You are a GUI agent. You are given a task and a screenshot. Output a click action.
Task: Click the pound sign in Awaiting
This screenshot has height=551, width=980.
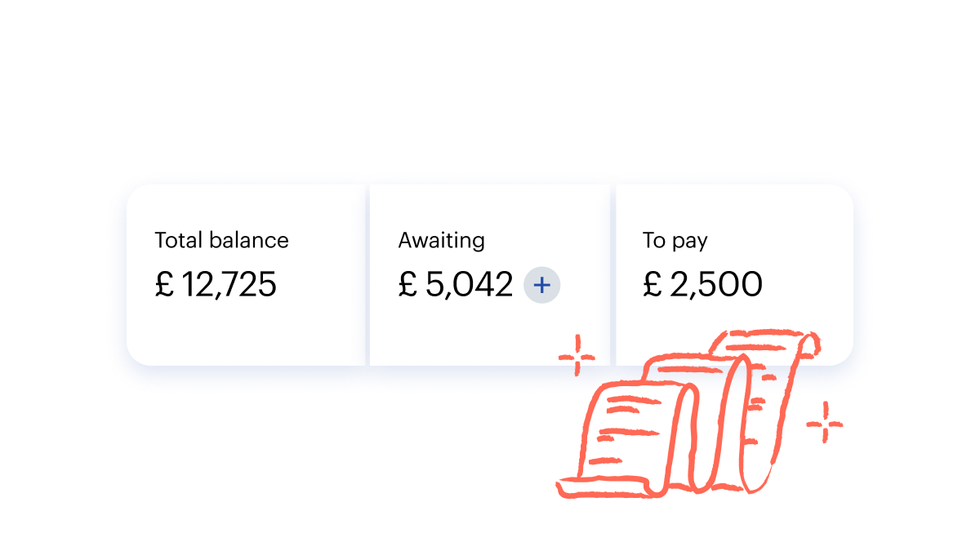[x=408, y=285]
